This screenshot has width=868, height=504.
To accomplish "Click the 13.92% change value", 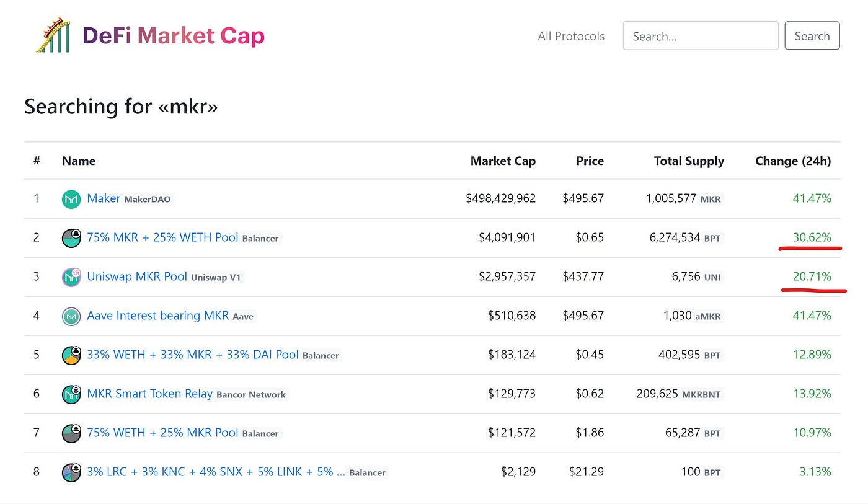I will click(x=812, y=394).
